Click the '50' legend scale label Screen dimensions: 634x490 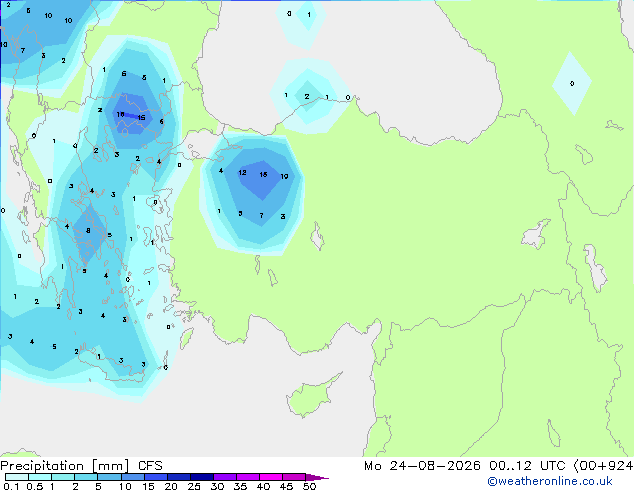click(309, 486)
